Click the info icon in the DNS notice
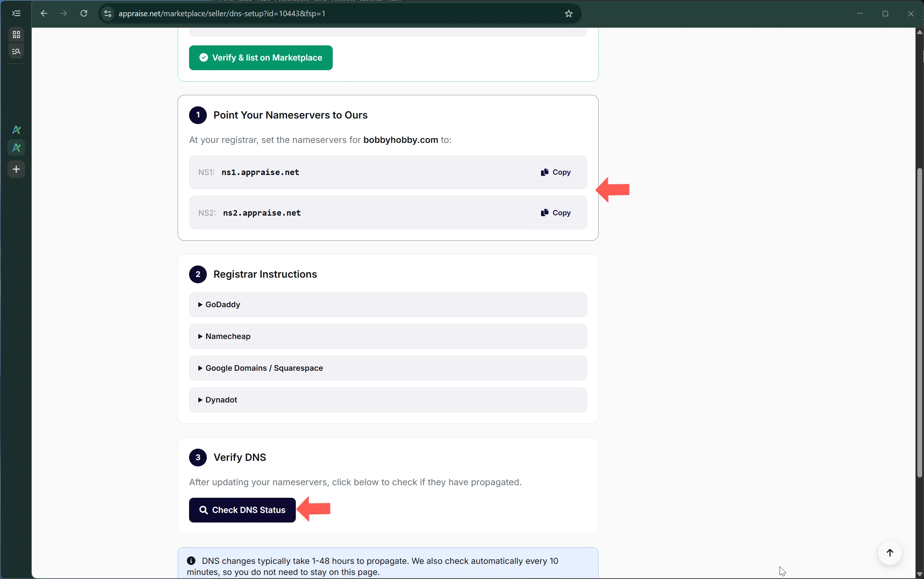 pos(191,561)
